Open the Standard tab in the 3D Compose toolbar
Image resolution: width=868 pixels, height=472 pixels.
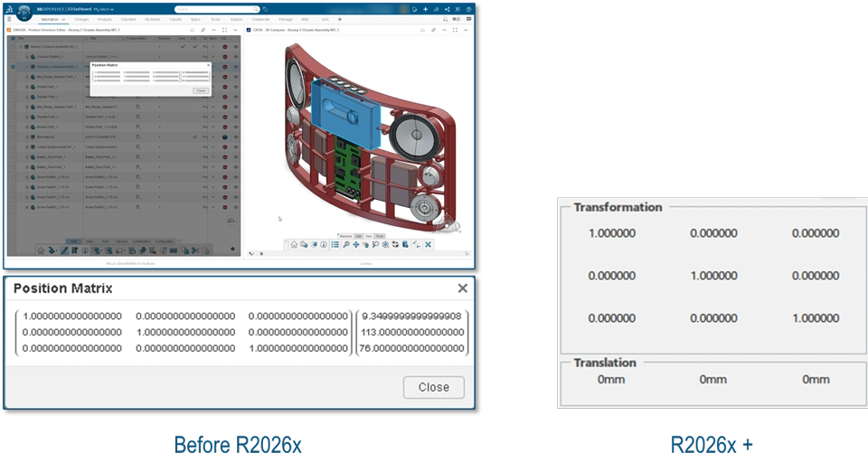pyautogui.click(x=345, y=236)
